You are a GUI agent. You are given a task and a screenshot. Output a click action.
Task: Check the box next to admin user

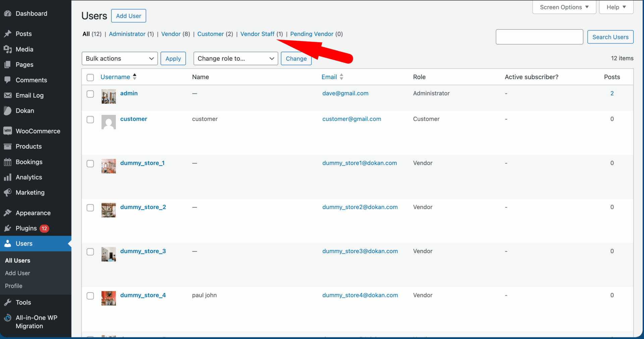click(90, 94)
